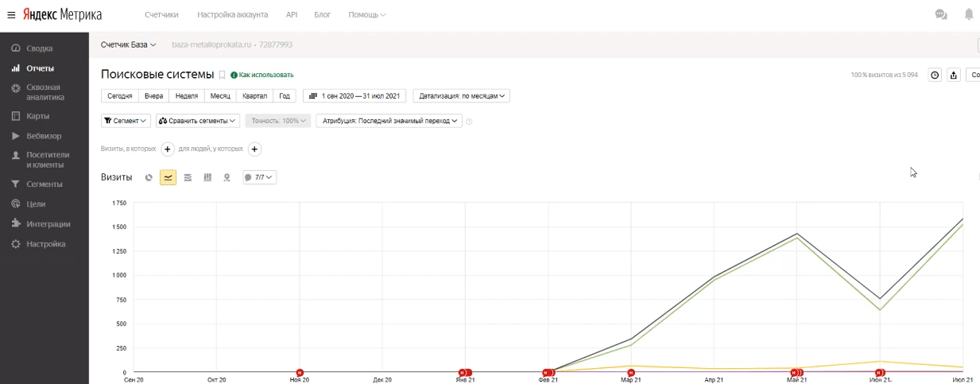Switch chart to pie chart view

tap(149, 177)
